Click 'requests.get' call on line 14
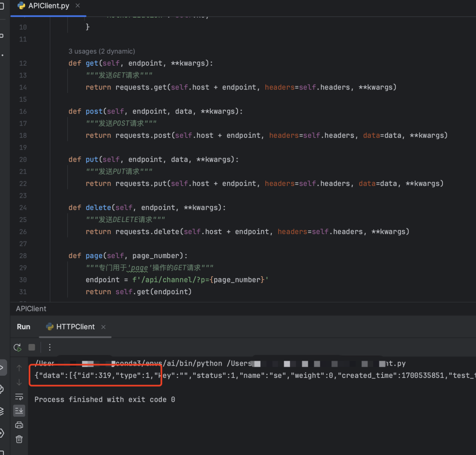Viewport: 476px width, 455px height. click(x=140, y=87)
